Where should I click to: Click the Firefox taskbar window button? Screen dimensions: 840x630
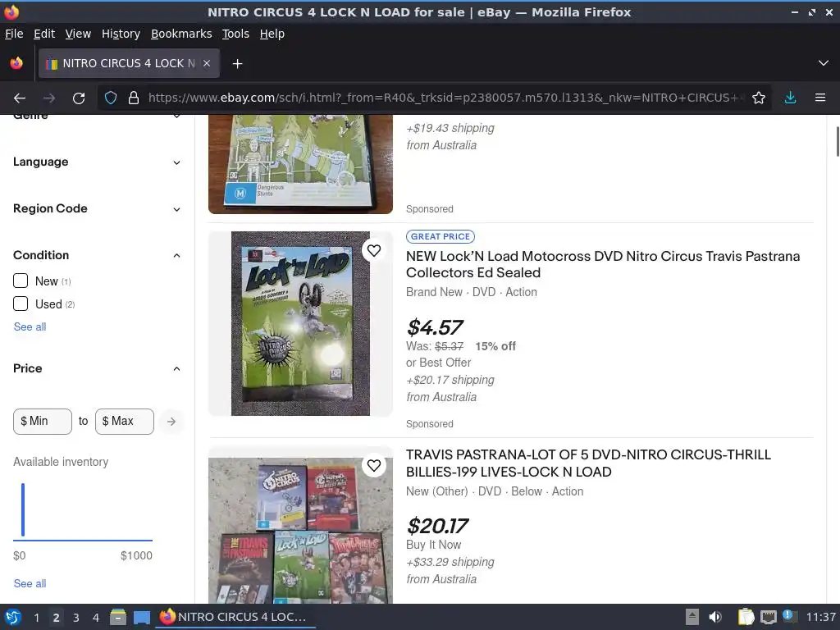[x=235, y=617]
